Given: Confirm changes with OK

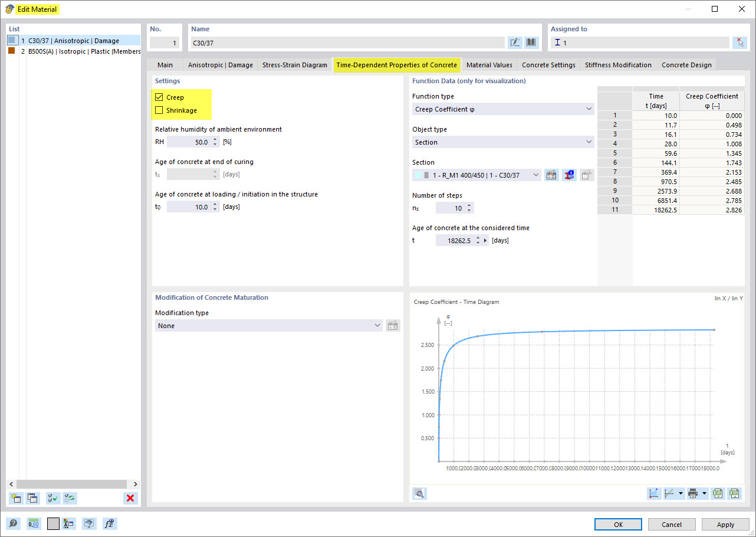Looking at the screenshot, I should coord(618,524).
